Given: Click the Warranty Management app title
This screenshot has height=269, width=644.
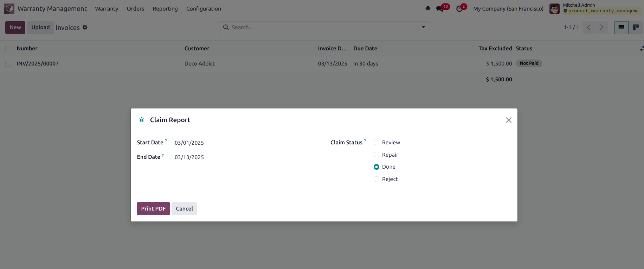Looking at the screenshot, I should (x=52, y=9).
